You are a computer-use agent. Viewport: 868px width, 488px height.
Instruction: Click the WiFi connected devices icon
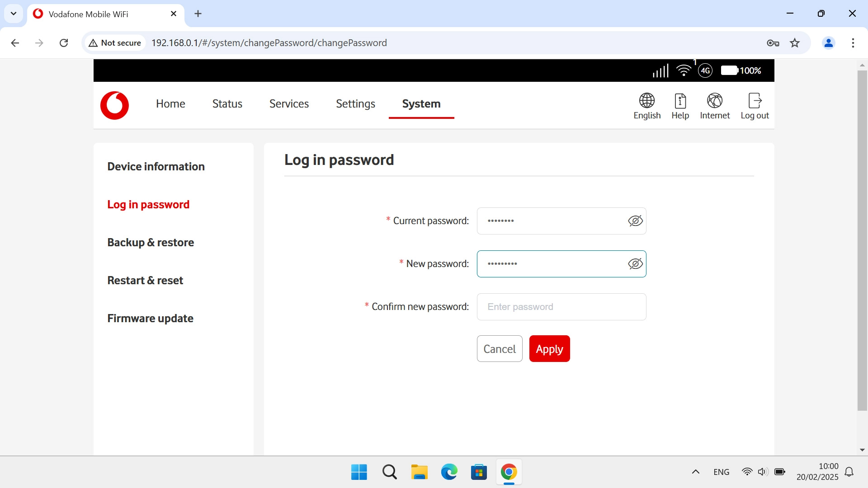point(684,70)
